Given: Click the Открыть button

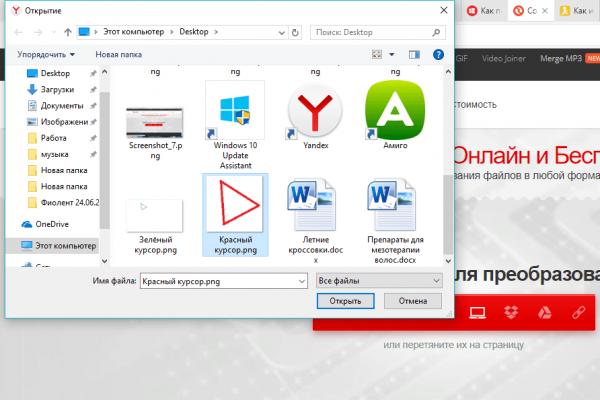Looking at the screenshot, I should click(345, 301).
